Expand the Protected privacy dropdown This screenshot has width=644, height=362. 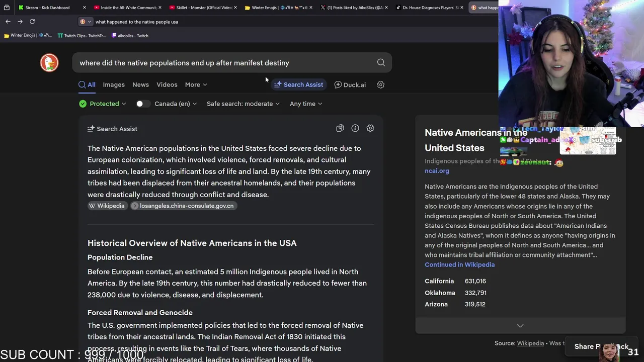(103, 104)
